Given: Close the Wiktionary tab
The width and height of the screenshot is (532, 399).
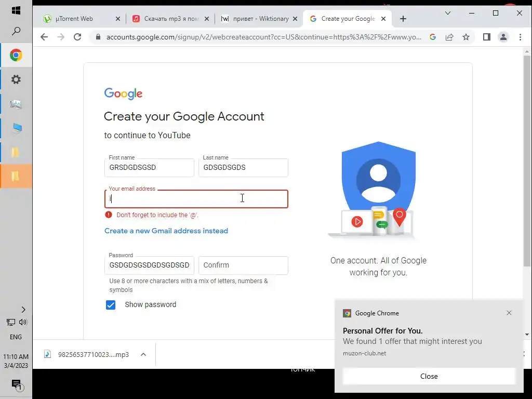Looking at the screenshot, I should coord(295,19).
